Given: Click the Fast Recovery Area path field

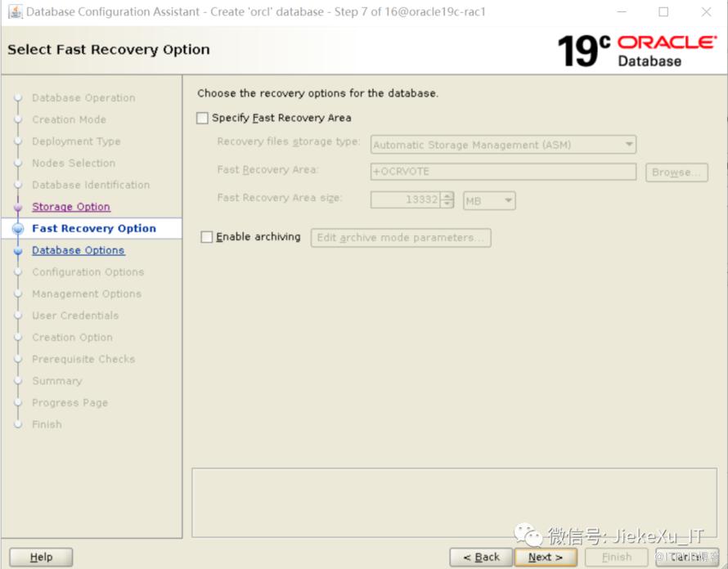Looking at the screenshot, I should [503, 172].
